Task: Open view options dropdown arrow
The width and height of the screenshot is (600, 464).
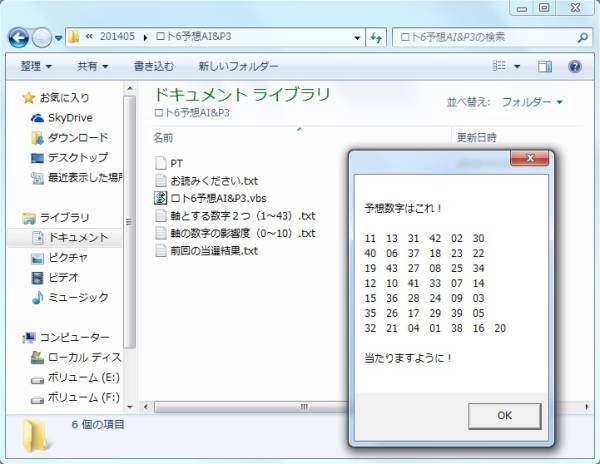Action: tap(517, 67)
